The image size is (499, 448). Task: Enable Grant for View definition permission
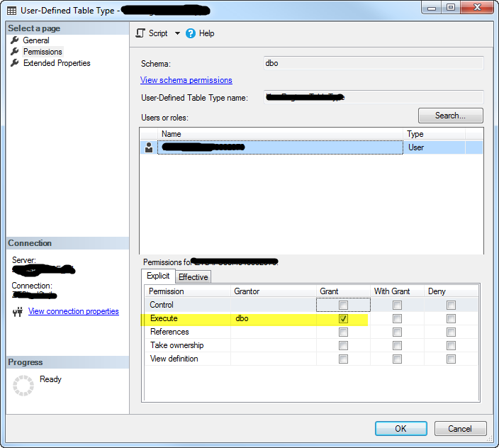(343, 359)
